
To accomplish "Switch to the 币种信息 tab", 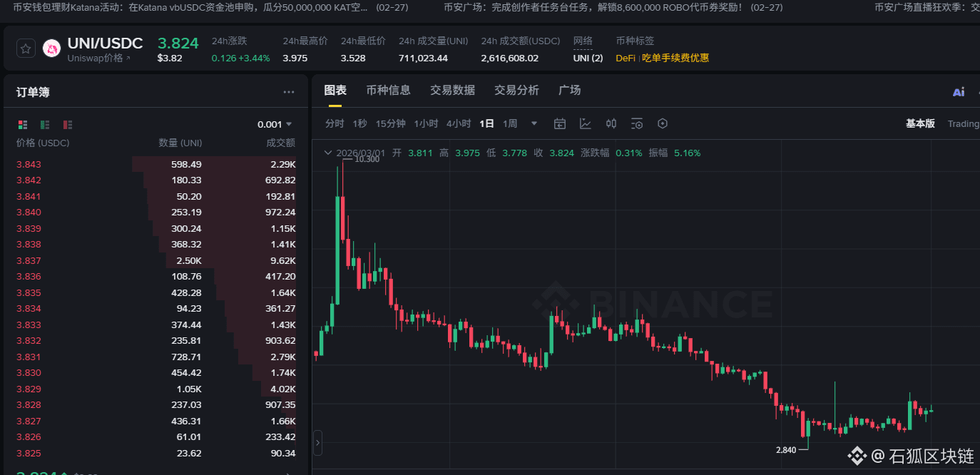I will [388, 90].
